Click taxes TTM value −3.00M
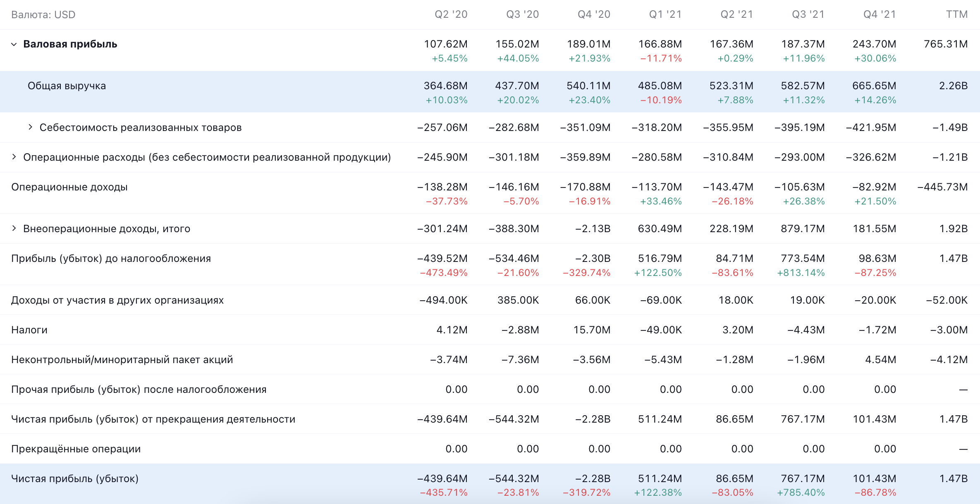This screenshot has height=504, width=980. (x=949, y=330)
